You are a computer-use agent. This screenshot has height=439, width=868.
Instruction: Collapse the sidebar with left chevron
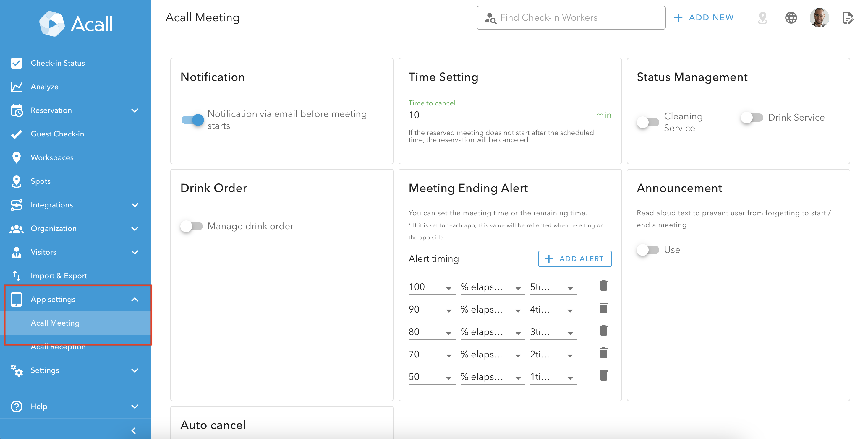coord(134,431)
